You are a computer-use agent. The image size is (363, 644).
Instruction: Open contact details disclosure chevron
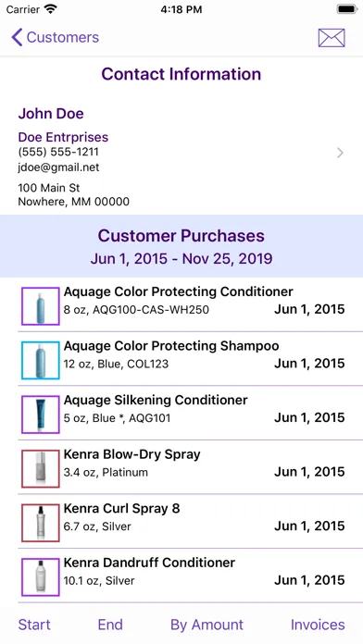pyautogui.click(x=340, y=153)
